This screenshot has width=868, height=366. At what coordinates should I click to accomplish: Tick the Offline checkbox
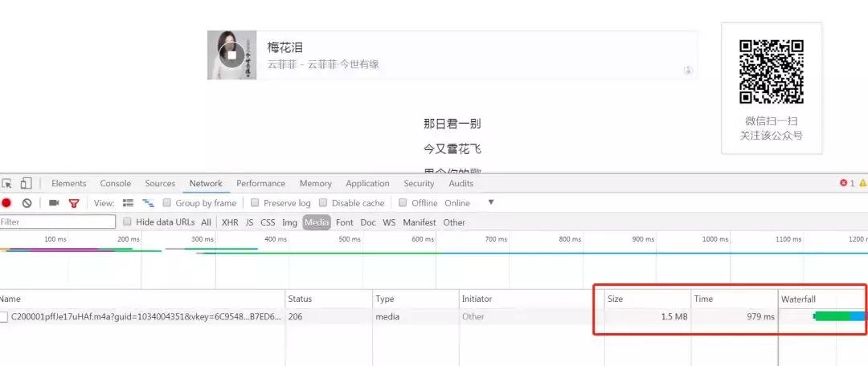[x=403, y=203]
